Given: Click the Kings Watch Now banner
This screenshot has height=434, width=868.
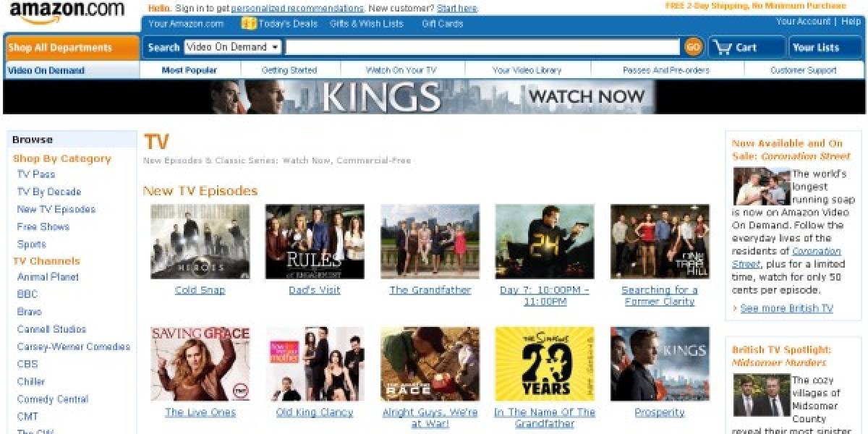Looking at the screenshot, I should coord(433,96).
